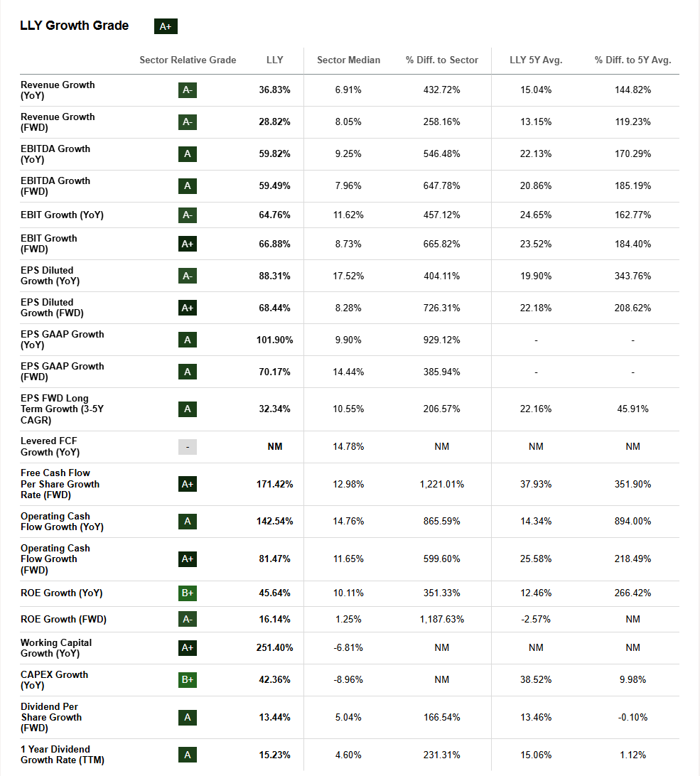Click the A+ grade badge for EBIT Growth (FWD)
The height and width of the screenshot is (776, 700).
coord(188,244)
